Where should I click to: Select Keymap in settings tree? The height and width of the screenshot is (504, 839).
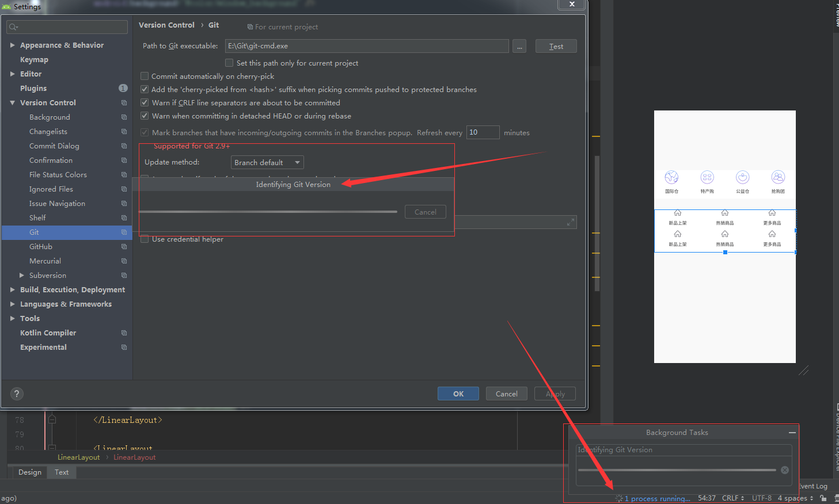point(34,59)
